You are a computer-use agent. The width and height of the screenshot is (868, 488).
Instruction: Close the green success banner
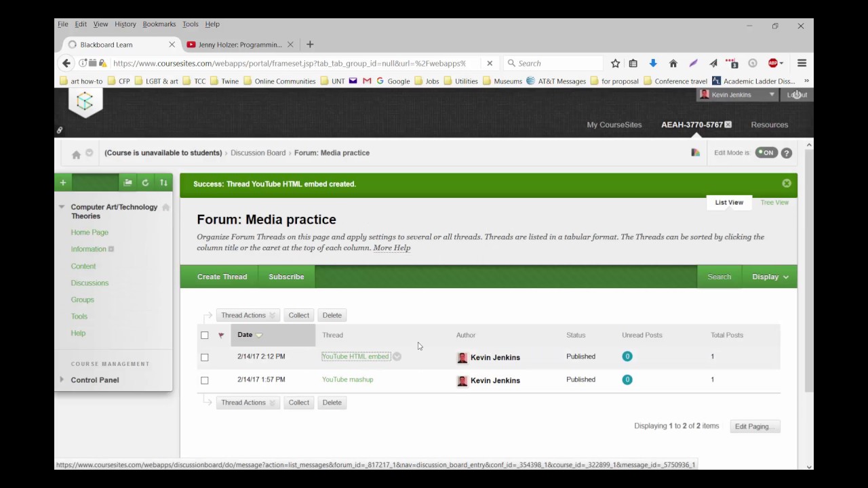point(787,183)
